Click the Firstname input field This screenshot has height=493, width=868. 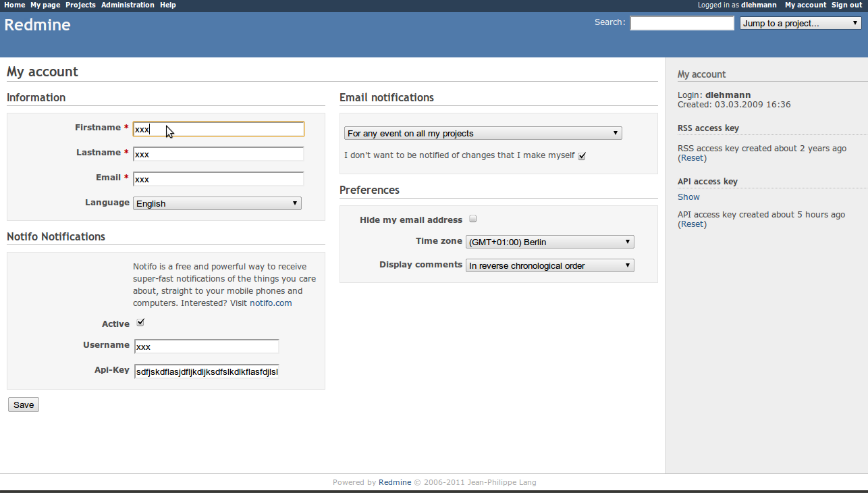(x=219, y=129)
